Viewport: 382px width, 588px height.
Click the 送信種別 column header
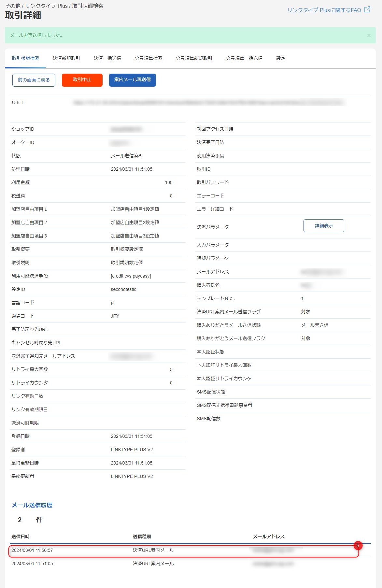click(x=142, y=537)
